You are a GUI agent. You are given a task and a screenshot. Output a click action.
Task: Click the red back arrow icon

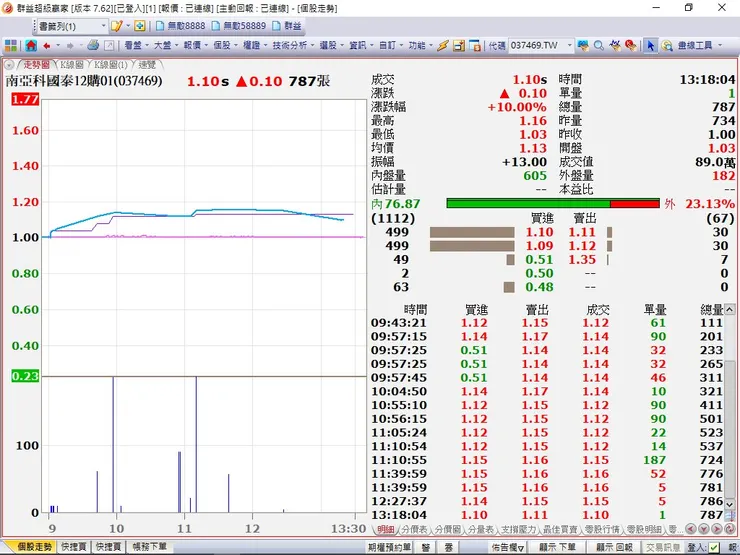click(47, 46)
